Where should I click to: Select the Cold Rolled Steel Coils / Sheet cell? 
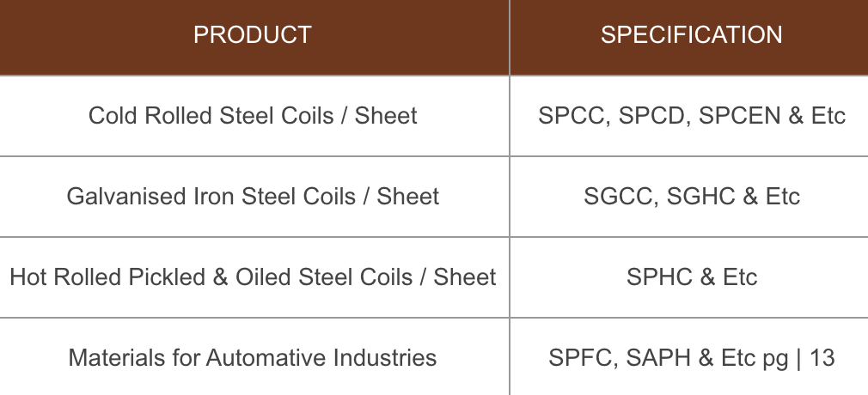(253, 116)
